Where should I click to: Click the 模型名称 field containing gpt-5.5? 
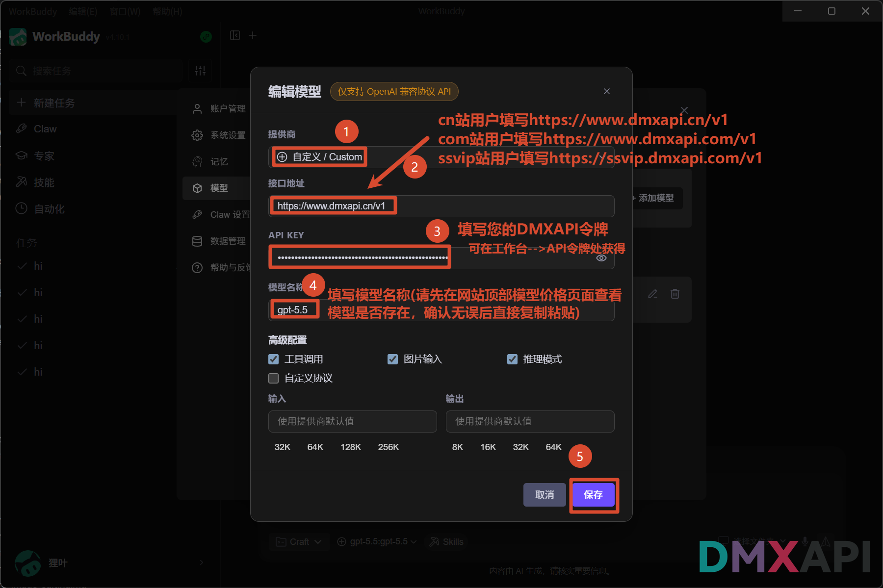point(441,310)
